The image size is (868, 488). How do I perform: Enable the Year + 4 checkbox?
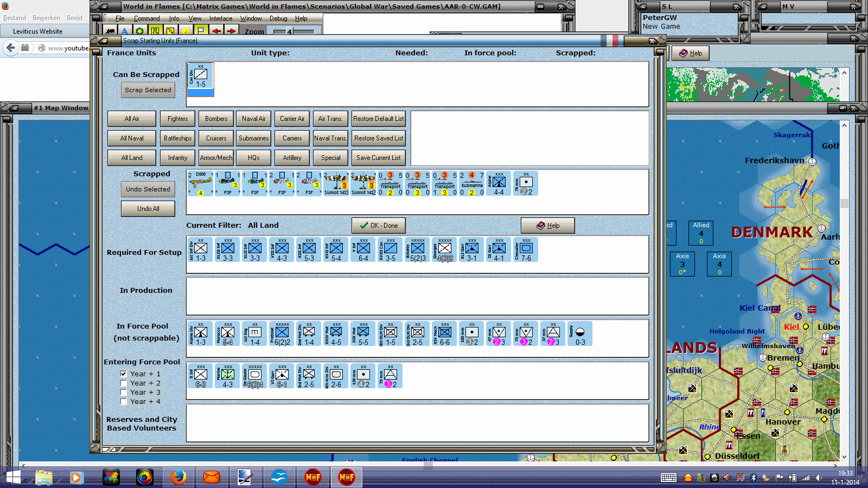(x=124, y=401)
